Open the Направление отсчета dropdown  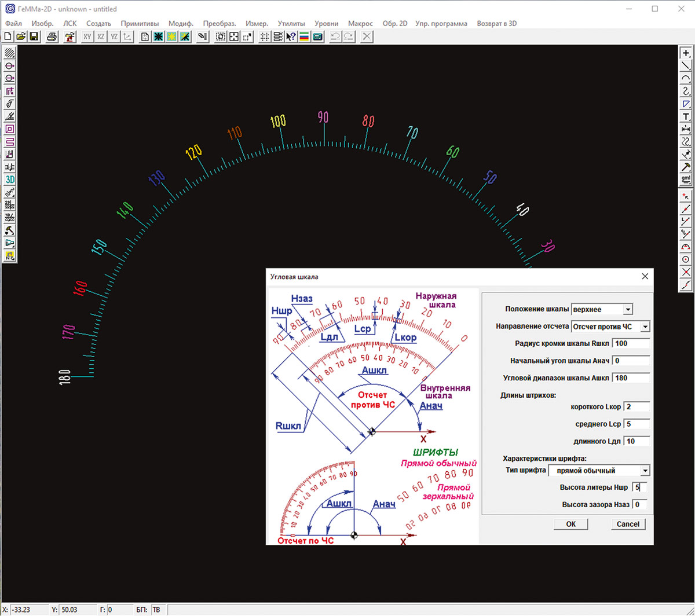[x=645, y=327]
